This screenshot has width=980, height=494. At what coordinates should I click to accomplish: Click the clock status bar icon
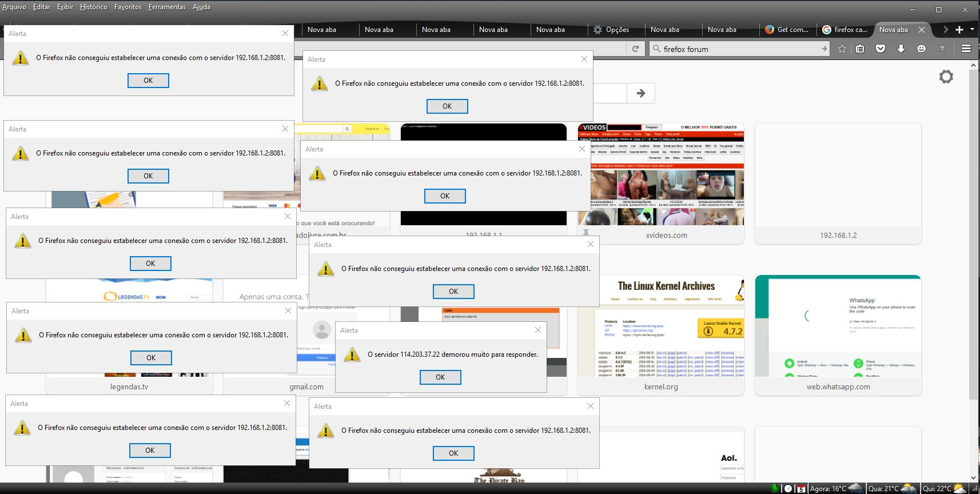788,489
